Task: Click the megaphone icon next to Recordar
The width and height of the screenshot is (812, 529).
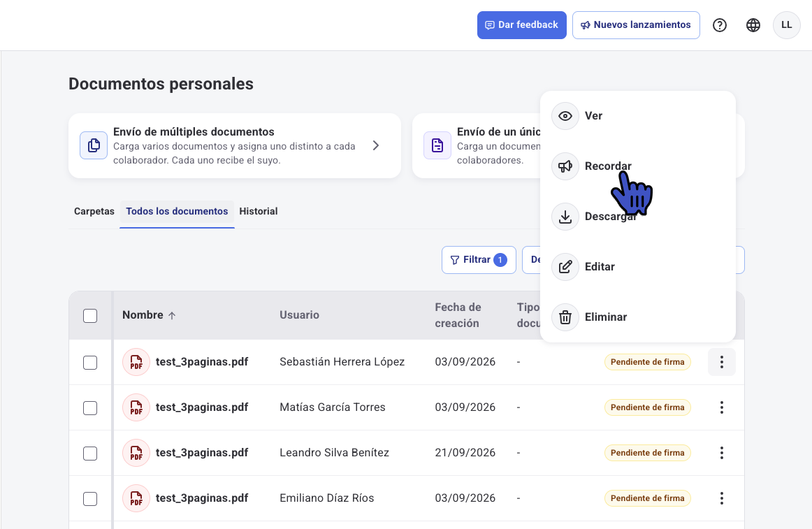Action: point(565,166)
